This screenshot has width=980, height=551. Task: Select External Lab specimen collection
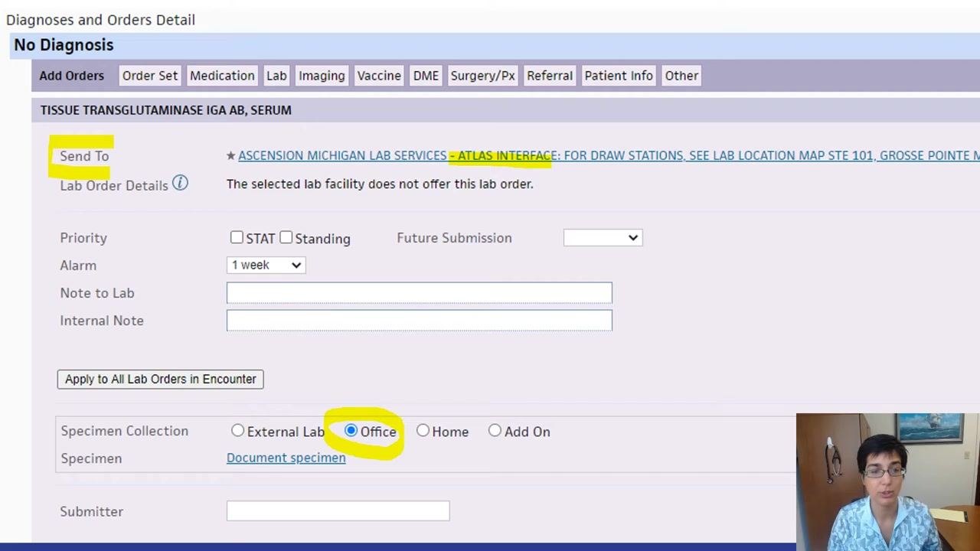pyautogui.click(x=237, y=431)
